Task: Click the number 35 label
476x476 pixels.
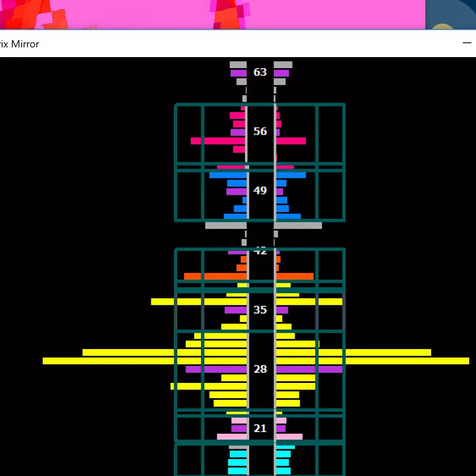Action: [260, 310]
